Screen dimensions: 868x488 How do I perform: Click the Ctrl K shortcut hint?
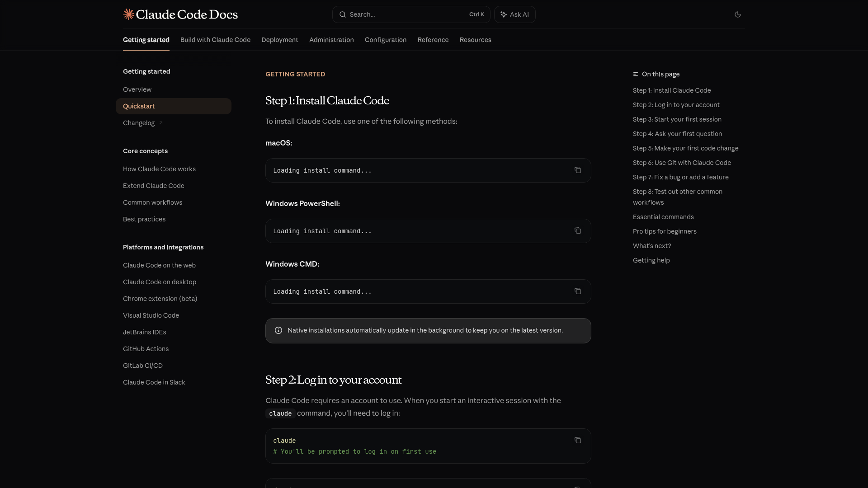(x=476, y=14)
